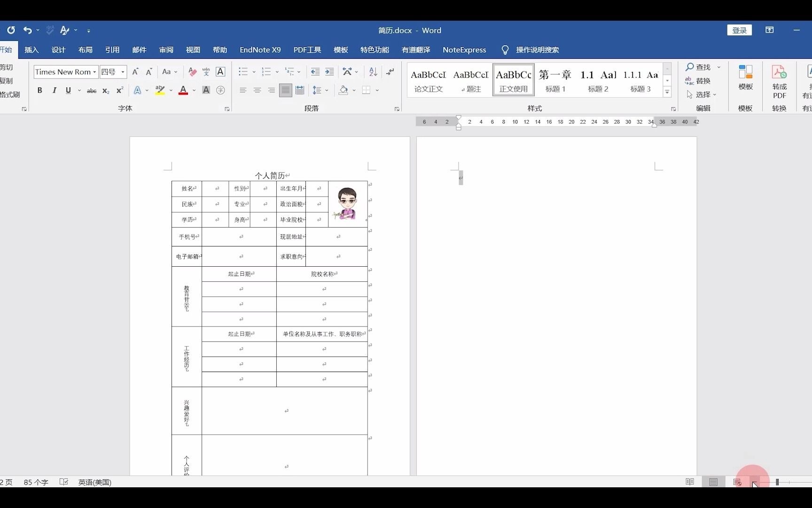Switch to Web Layout view in status bar
Image resolution: width=812 pixels, height=508 pixels.
point(737,482)
